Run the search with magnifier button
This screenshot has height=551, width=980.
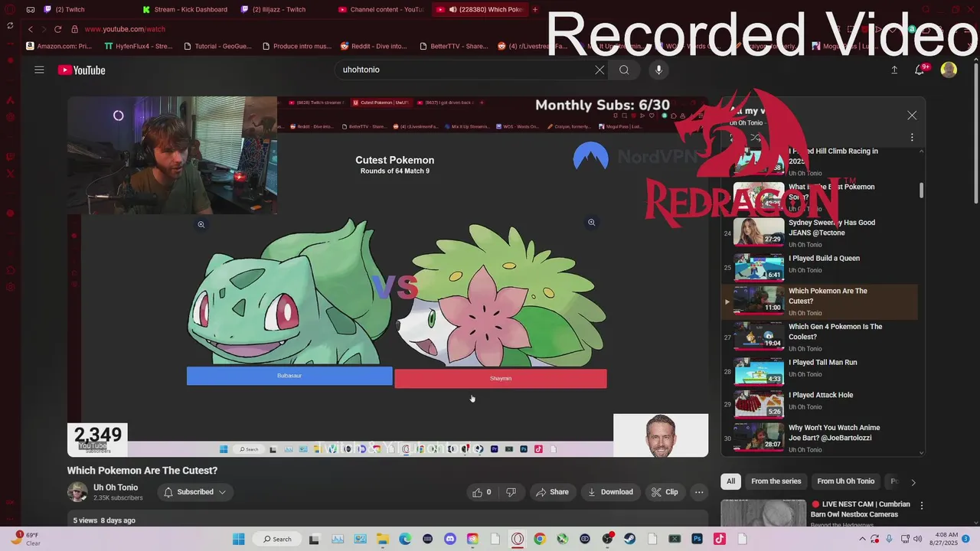tap(624, 70)
